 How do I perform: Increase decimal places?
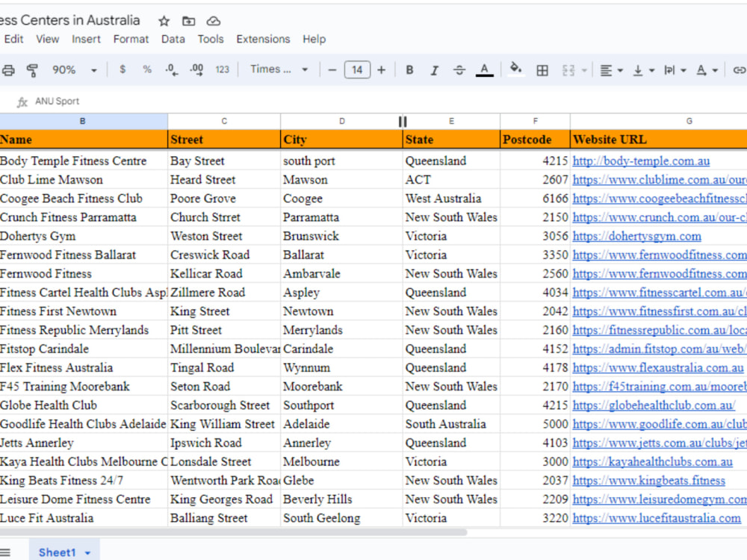click(x=196, y=70)
